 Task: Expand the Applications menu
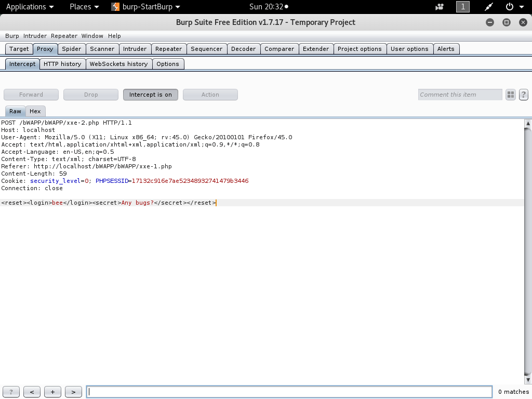pos(30,7)
